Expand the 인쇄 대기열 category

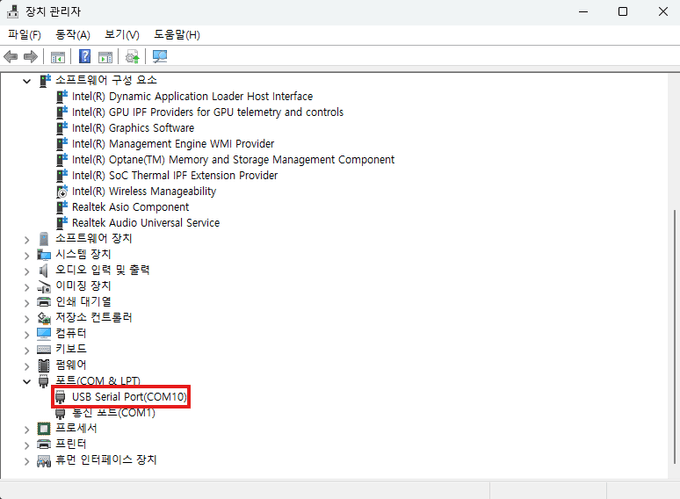[x=27, y=303]
